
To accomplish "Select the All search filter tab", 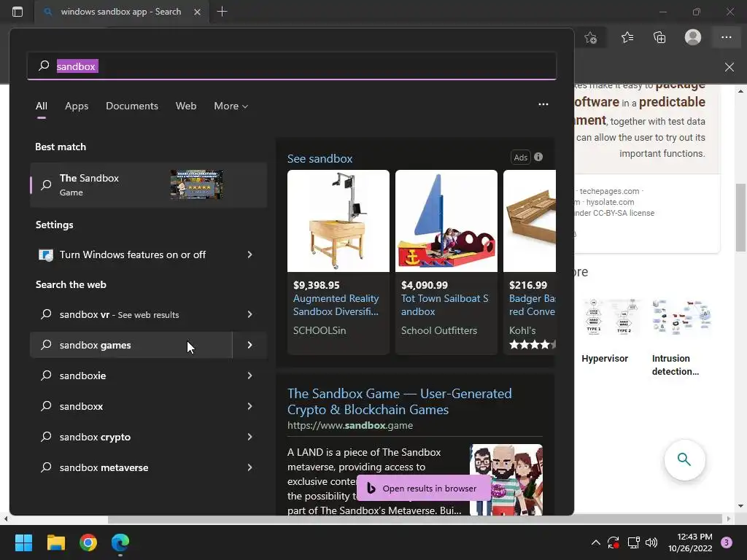I will [42, 106].
